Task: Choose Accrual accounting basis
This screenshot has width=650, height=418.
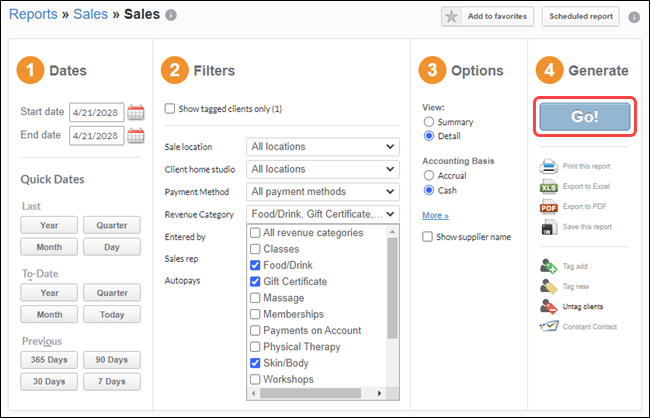Action: pos(429,175)
